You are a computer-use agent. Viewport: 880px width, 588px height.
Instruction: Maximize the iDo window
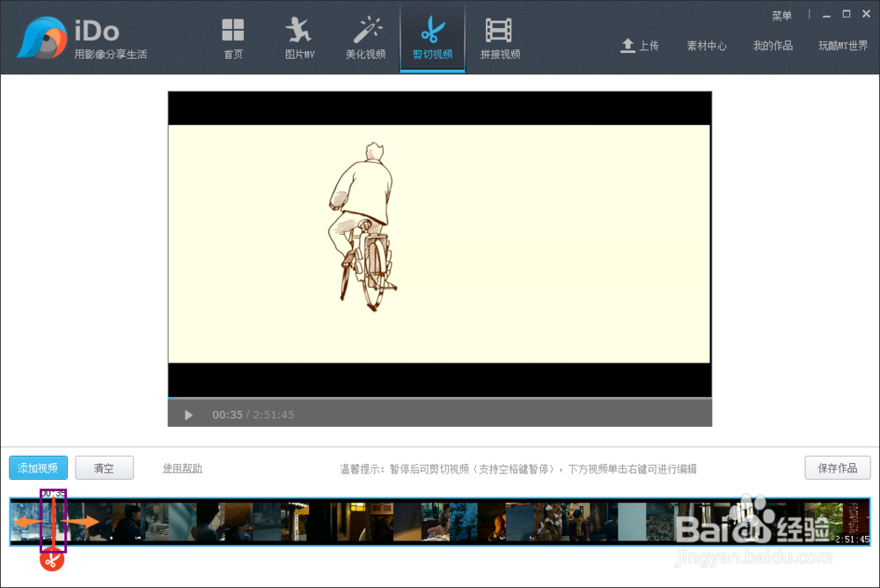847,14
